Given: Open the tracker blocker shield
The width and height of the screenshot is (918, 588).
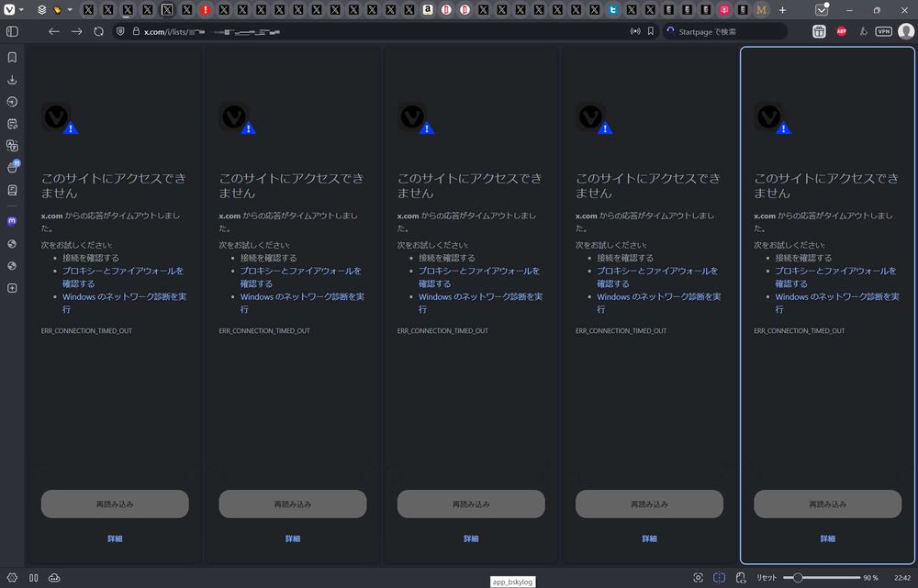Looking at the screenshot, I should 120,31.
